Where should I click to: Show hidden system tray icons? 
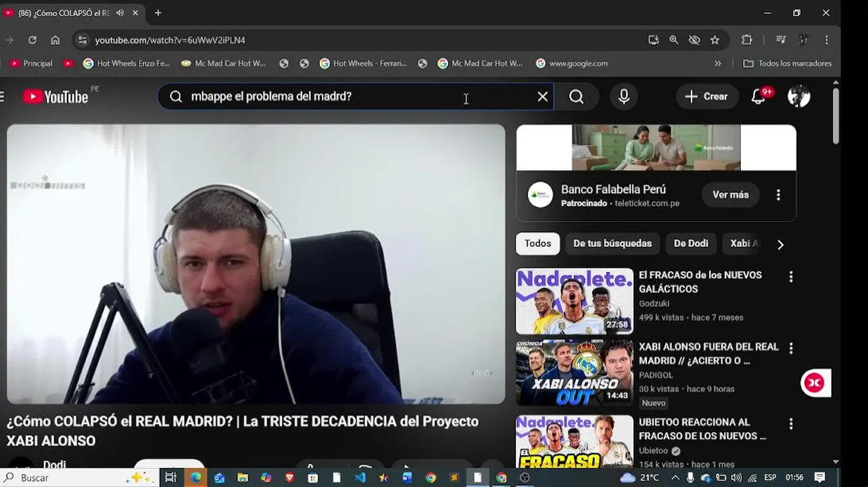coord(675,478)
